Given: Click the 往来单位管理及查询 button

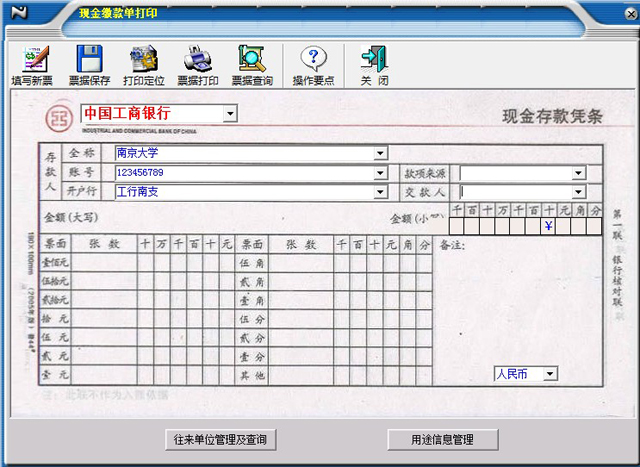Looking at the screenshot, I should (221, 440).
